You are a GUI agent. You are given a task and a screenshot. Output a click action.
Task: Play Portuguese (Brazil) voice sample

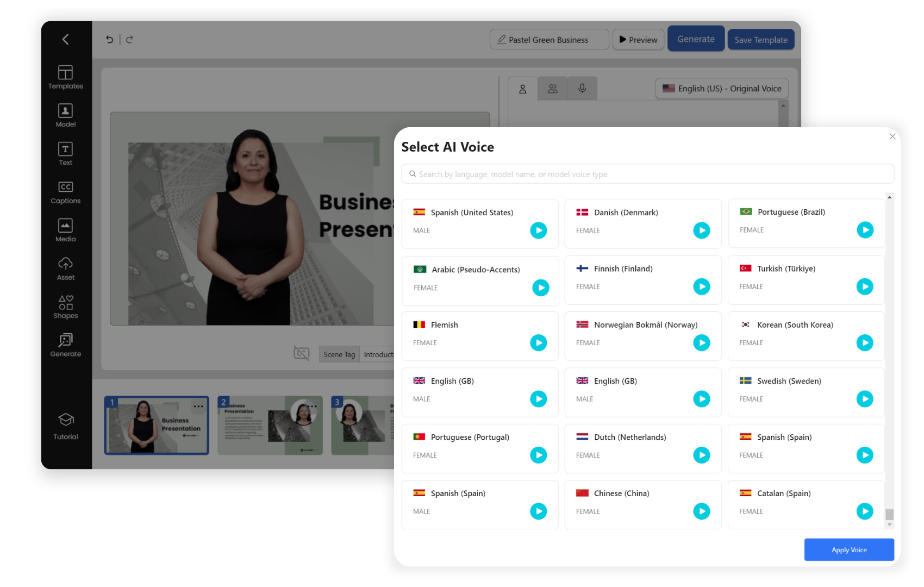(865, 230)
